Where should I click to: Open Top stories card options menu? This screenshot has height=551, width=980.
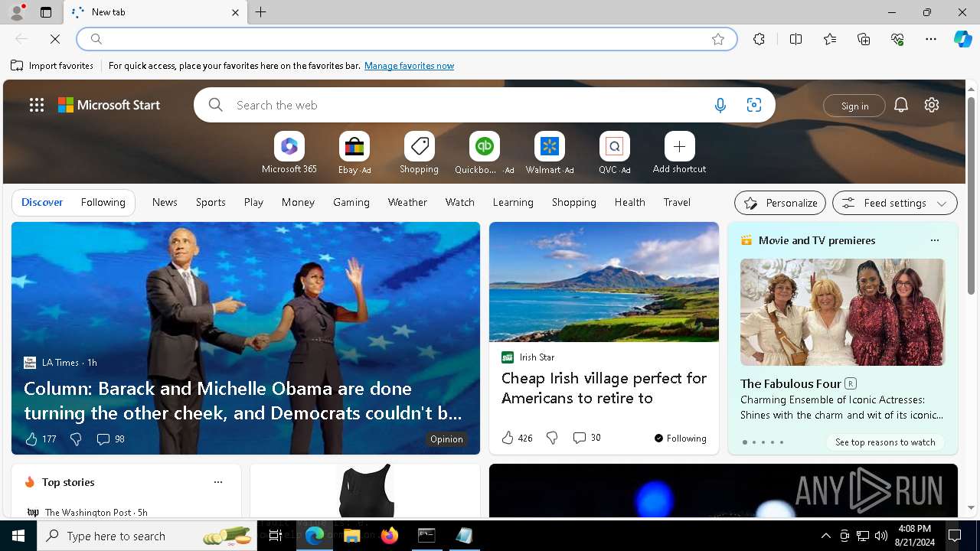coord(218,482)
